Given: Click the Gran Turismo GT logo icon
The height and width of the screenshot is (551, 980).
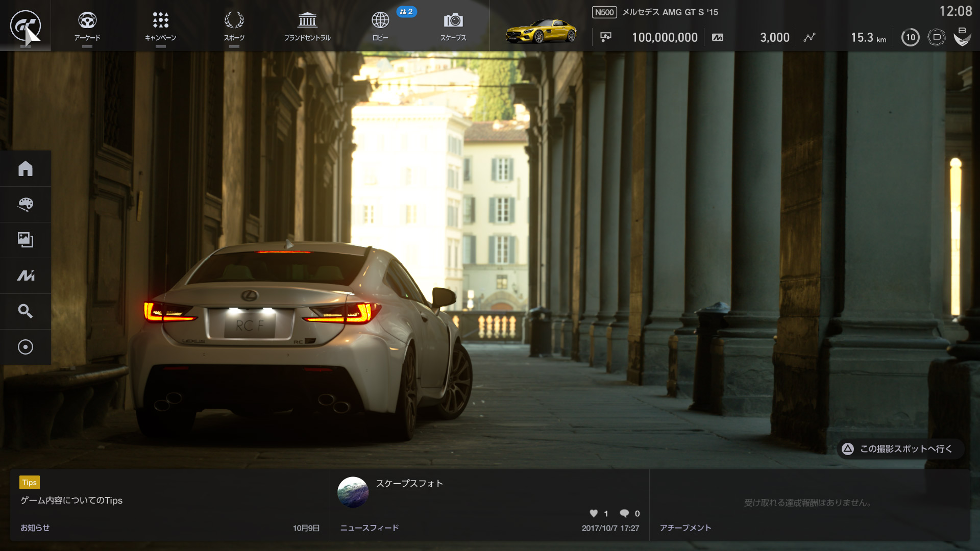Looking at the screenshot, I should pyautogui.click(x=26, y=26).
